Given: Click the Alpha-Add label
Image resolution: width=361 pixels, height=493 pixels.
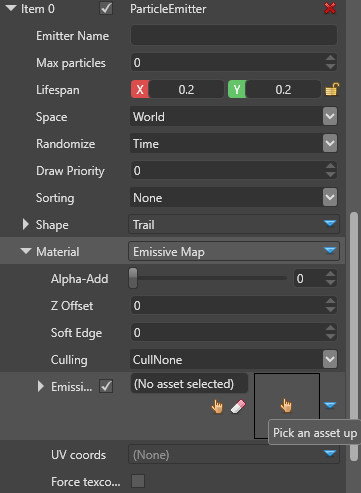Looking at the screenshot, I should (x=79, y=279).
